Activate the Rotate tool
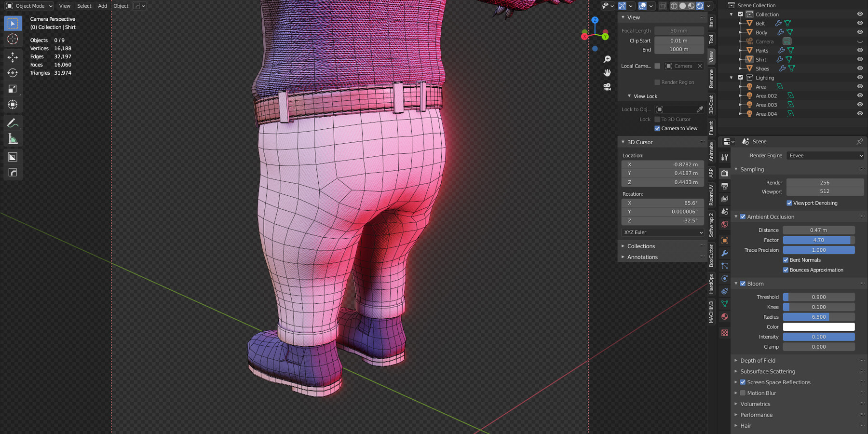Screen dimensions: 868x434 click(13, 73)
